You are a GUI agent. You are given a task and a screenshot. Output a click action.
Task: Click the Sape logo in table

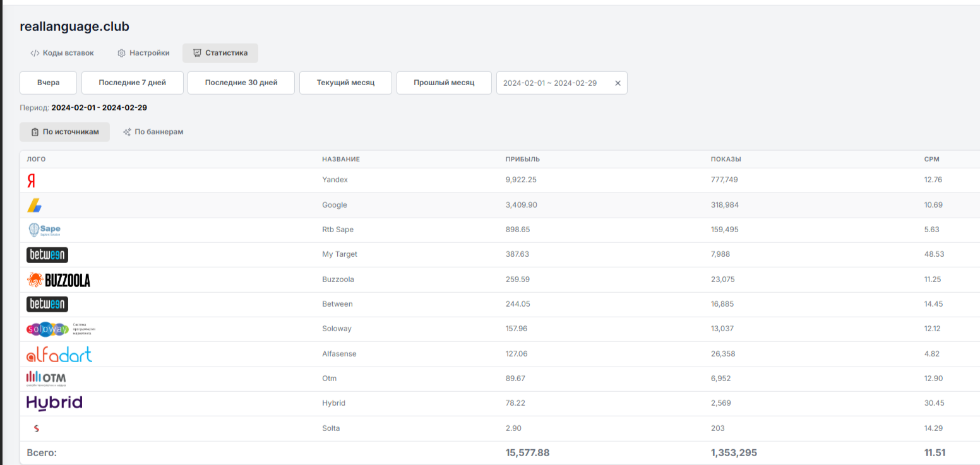44,230
